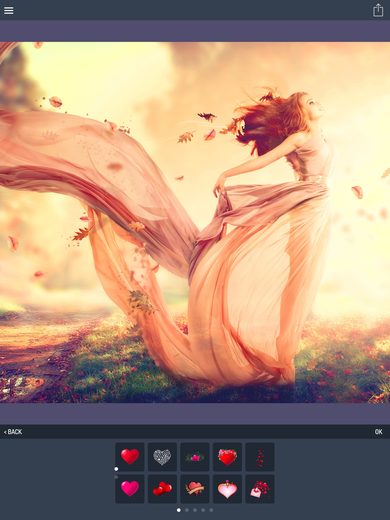Jump to last sticker page dot
The width and height of the screenshot is (390, 520).
click(211, 510)
